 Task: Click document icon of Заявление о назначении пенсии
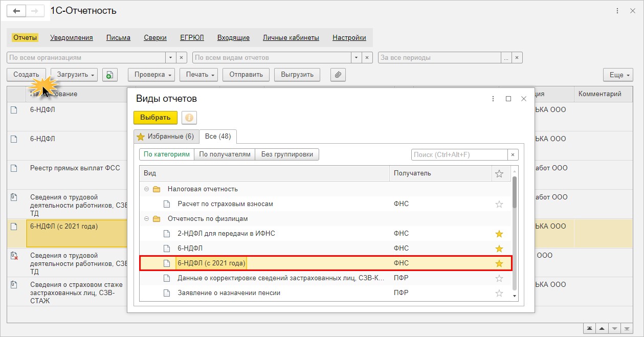pyautogui.click(x=166, y=293)
